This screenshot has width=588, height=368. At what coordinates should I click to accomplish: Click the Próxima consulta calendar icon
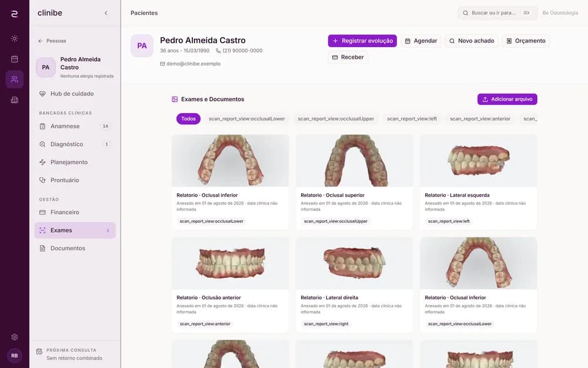point(39,352)
